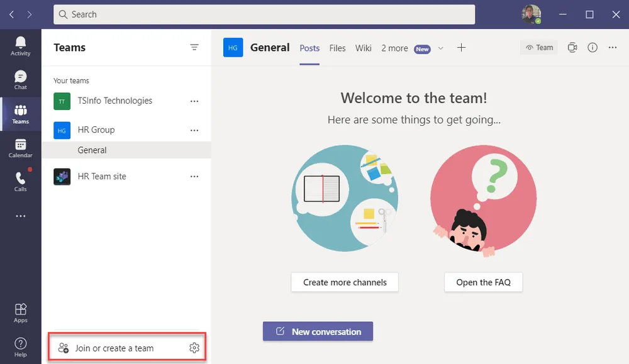The width and height of the screenshot is (629, 364).
Task: Open more options for HR Team site
Action: pos(194,176)
